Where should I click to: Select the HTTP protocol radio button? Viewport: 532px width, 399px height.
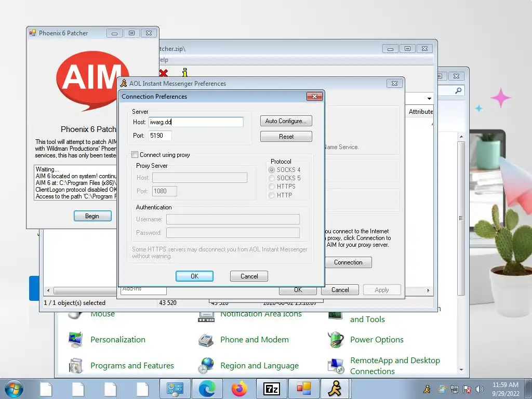pyautogui.click(x=272, y=195)
